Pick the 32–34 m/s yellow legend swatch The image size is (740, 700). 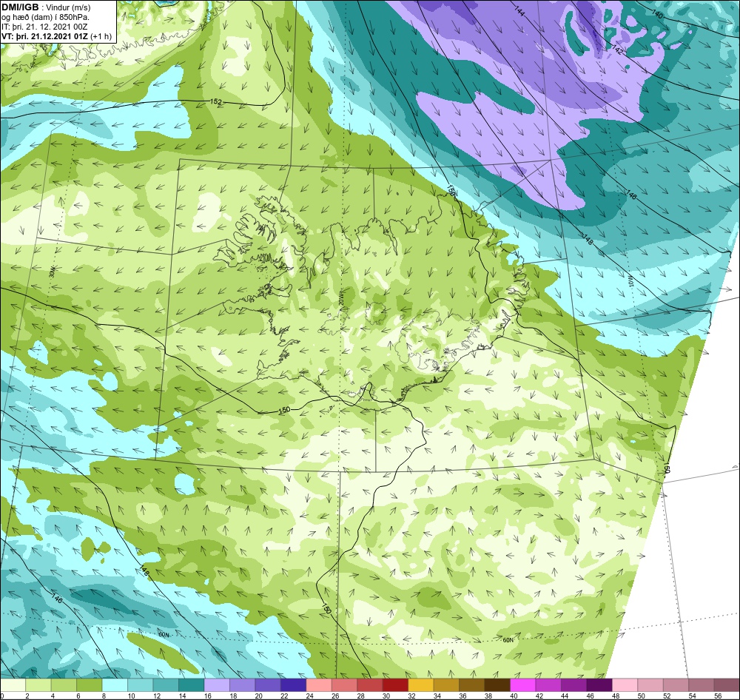pos(421,685)
